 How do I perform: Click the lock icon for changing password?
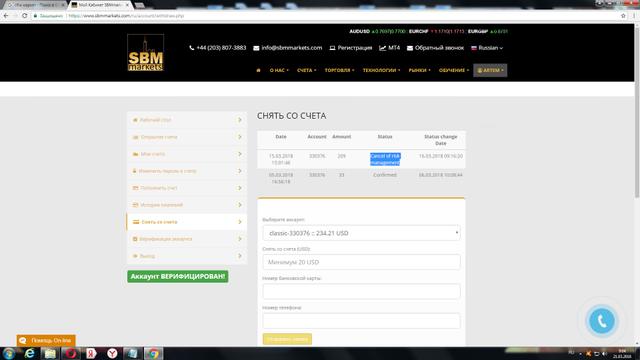(x=134, y=171)
